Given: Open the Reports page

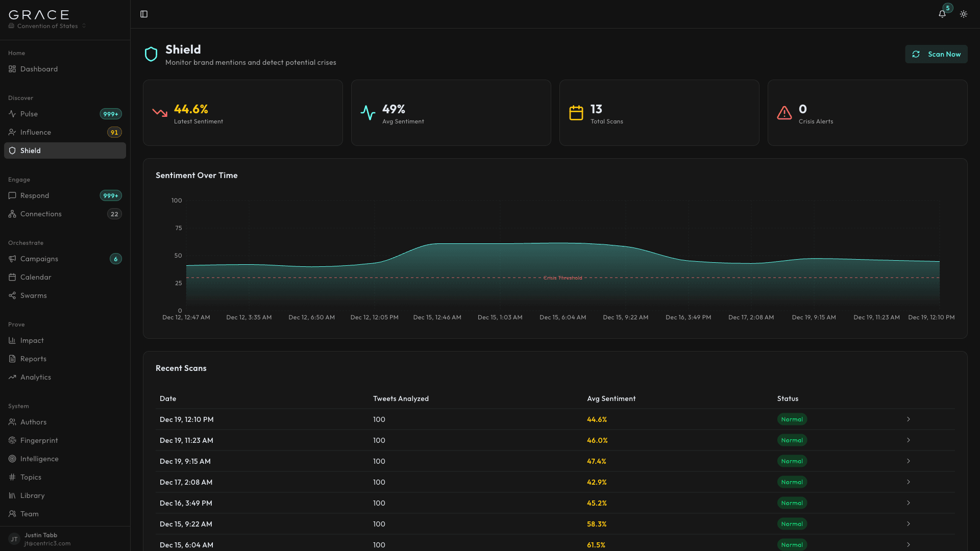Looking at the screenshot, I should 33,359.
